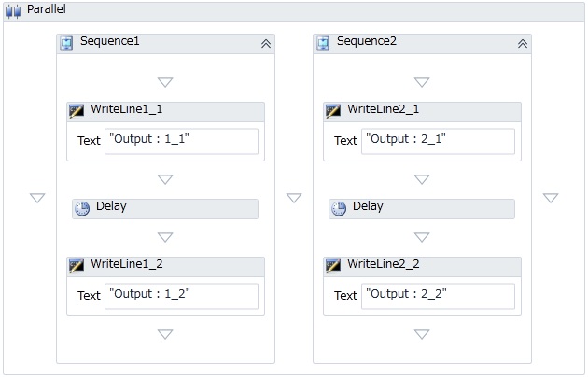
Task: Click the Parallel activity icon
Action: 13,11
